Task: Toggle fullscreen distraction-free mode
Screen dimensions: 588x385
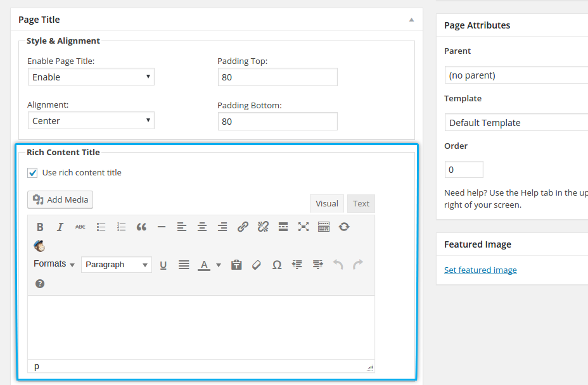Action: (304, 227)
